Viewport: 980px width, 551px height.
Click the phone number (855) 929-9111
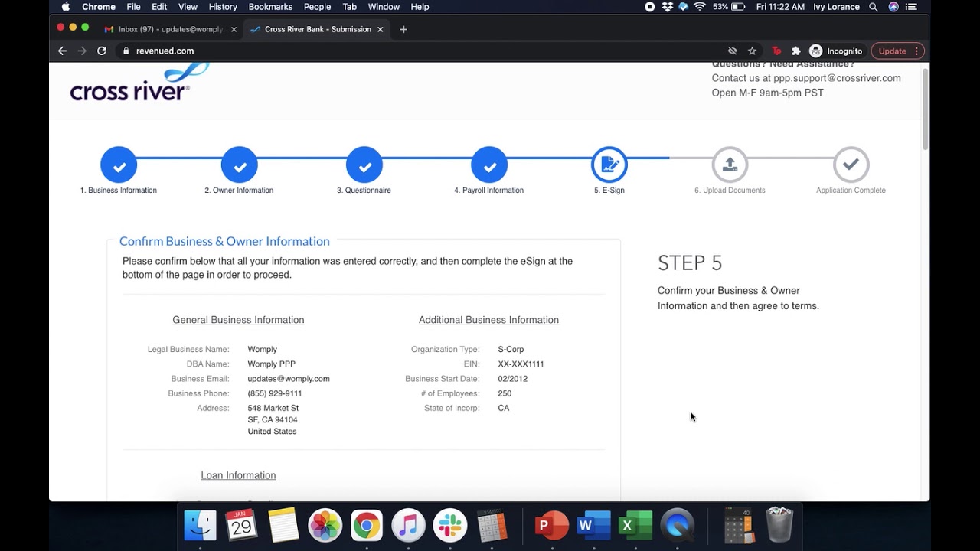(275, 393)
